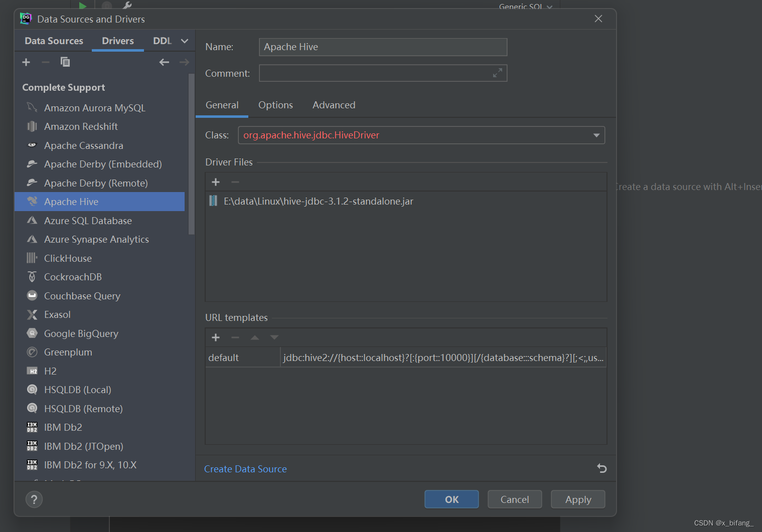Image resolution: width=762 pixels, height=532 pixels.
Task: Switch to the Data Sources tab
Action: [x=54, y=41]
